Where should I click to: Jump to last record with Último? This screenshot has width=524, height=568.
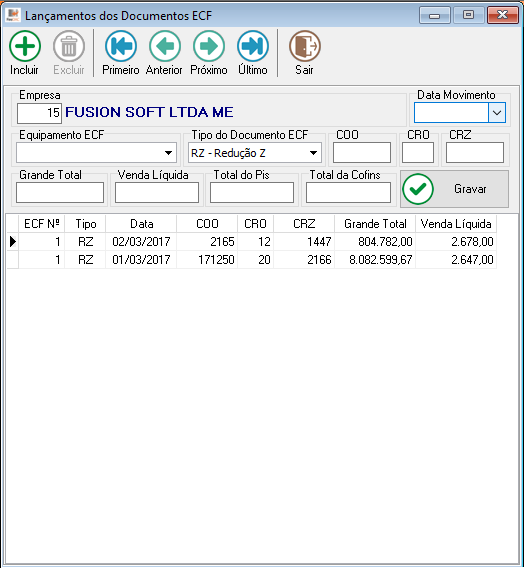pyautogui.click(x=253, y=46)
